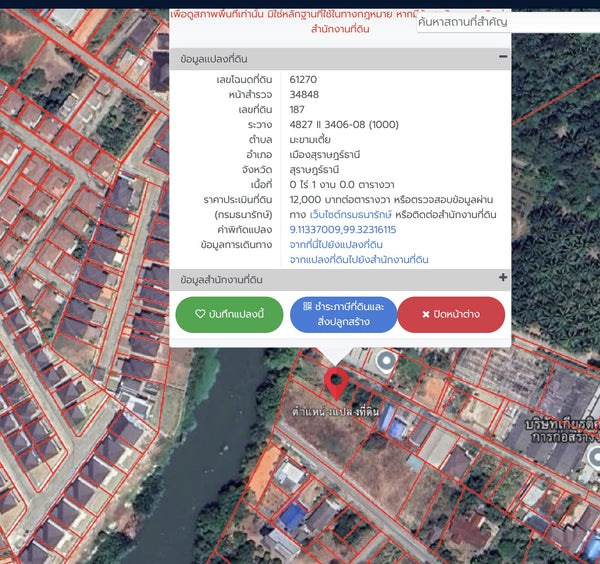
Task: Collapse the ข้อมูลแปลงที่ดิน section with minus icon
Action: pyautogui.click(x=503, y=57)
